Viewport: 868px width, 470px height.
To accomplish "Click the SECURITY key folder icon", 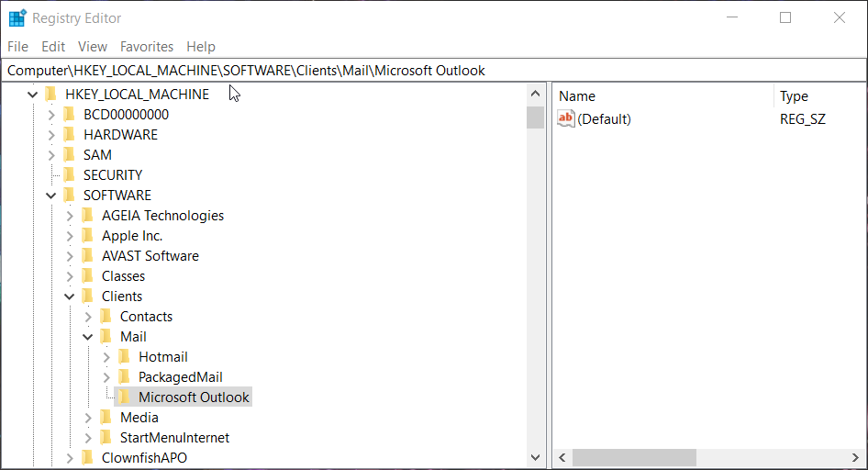I will pos(70,174).
